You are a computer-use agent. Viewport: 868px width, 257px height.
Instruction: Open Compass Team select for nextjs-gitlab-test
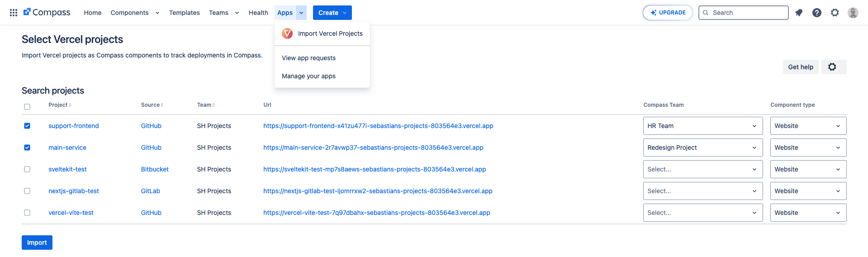click(x=703, y=191)
